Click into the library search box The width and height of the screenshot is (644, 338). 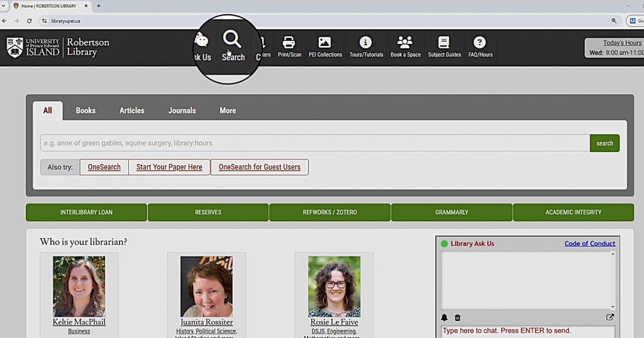point(314,143)
